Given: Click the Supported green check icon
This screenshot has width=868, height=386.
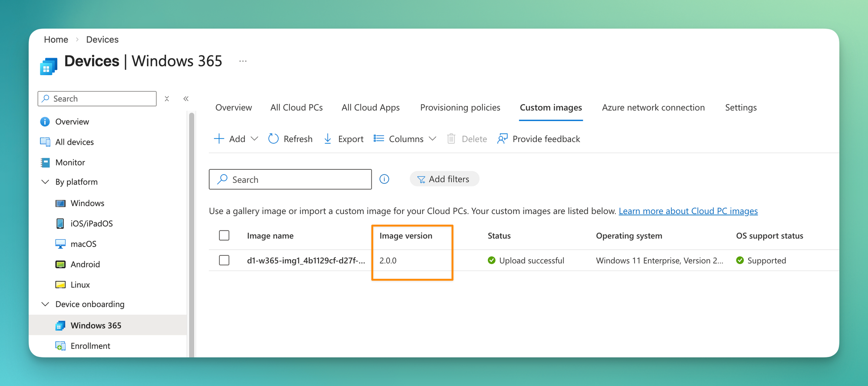Looking at the screenshot, I should point(740,261).
